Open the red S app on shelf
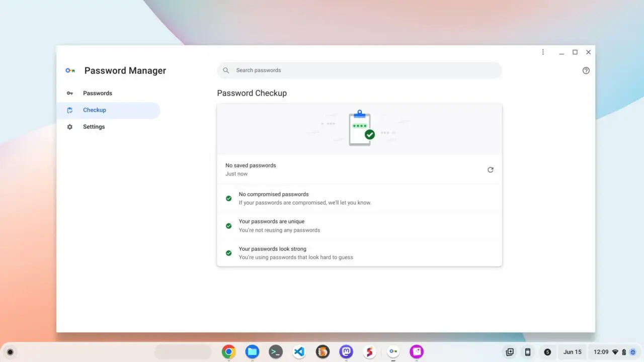Image resolution: width=644 pixels, height=362 pixels. coord(369,352)
